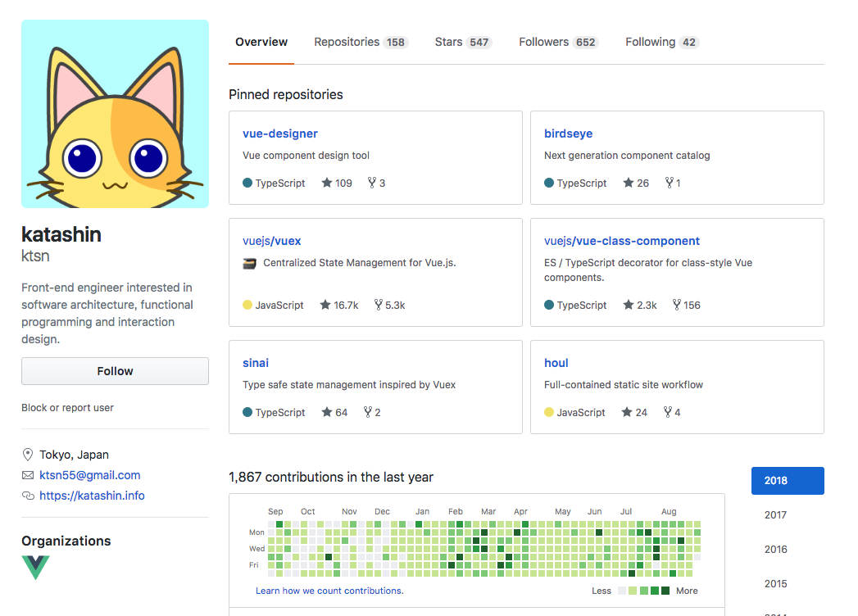858x616 pixels.
Task: Click the lightest gray legend swatch
Action: [622, 591]
